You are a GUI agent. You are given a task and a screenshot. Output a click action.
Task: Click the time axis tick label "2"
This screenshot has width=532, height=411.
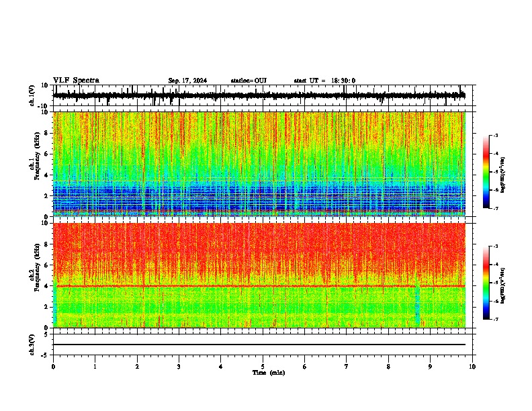[x=137, y=367]
